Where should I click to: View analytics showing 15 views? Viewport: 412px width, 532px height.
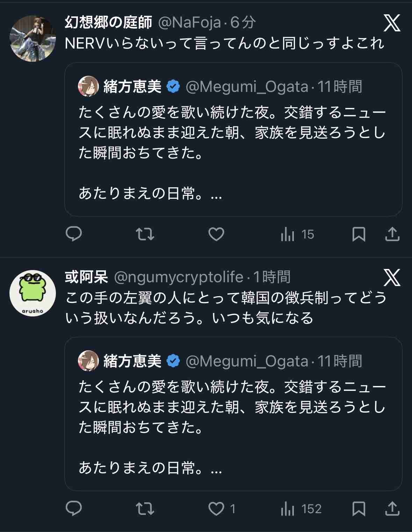(x=297, y=234)
